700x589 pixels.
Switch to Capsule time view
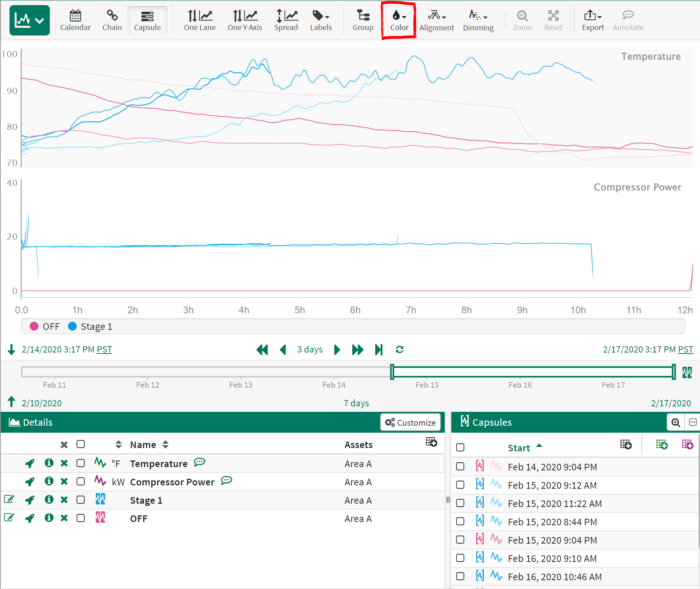click(147, 20)
